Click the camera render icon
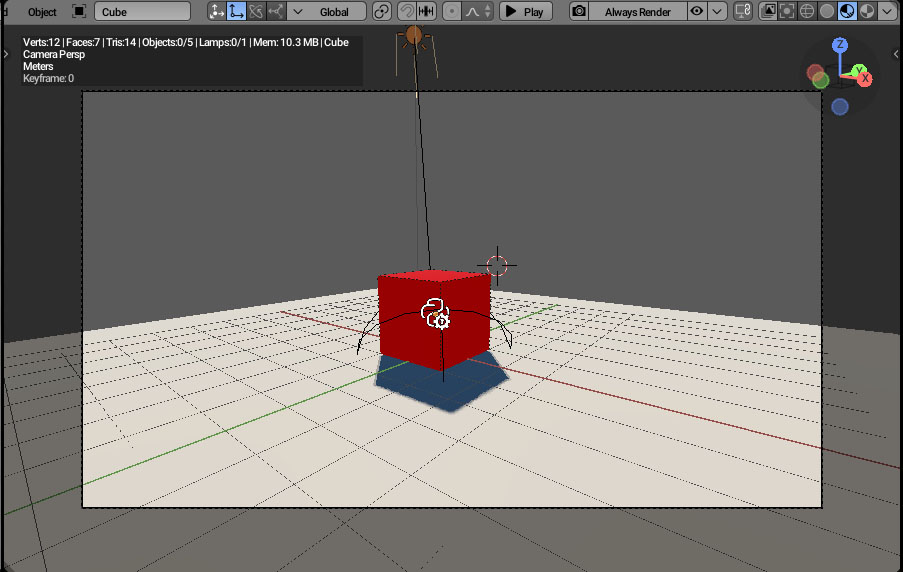903x572 pixels. point(579,12)
